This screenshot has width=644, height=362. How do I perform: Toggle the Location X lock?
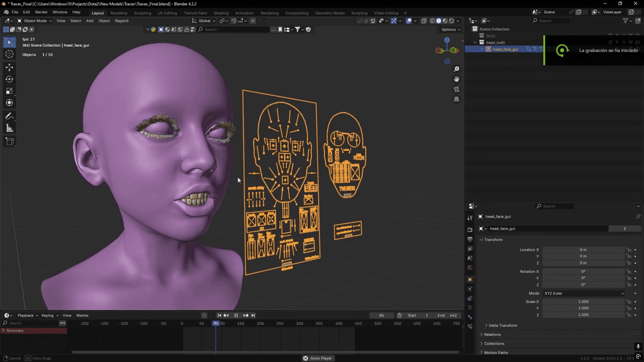pyautogui.click(x=628, y=250)
